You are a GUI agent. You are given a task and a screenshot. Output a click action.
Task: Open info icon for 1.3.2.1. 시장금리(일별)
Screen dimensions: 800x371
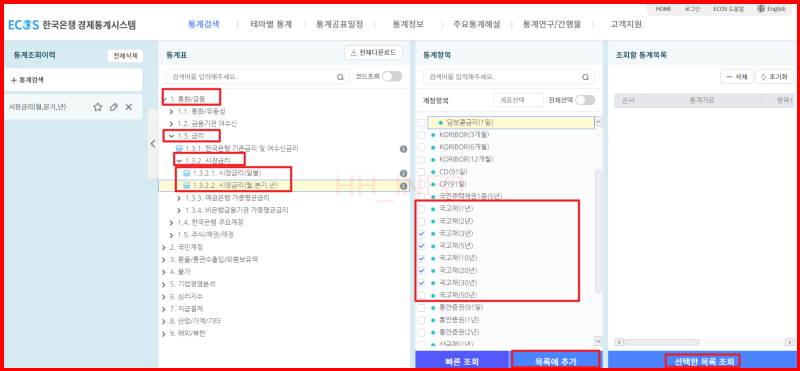403,173
